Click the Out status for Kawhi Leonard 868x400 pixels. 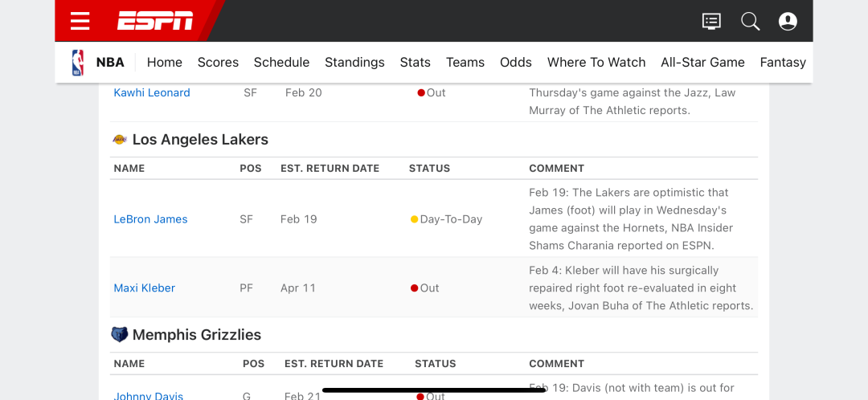click(x=432, y=92)
